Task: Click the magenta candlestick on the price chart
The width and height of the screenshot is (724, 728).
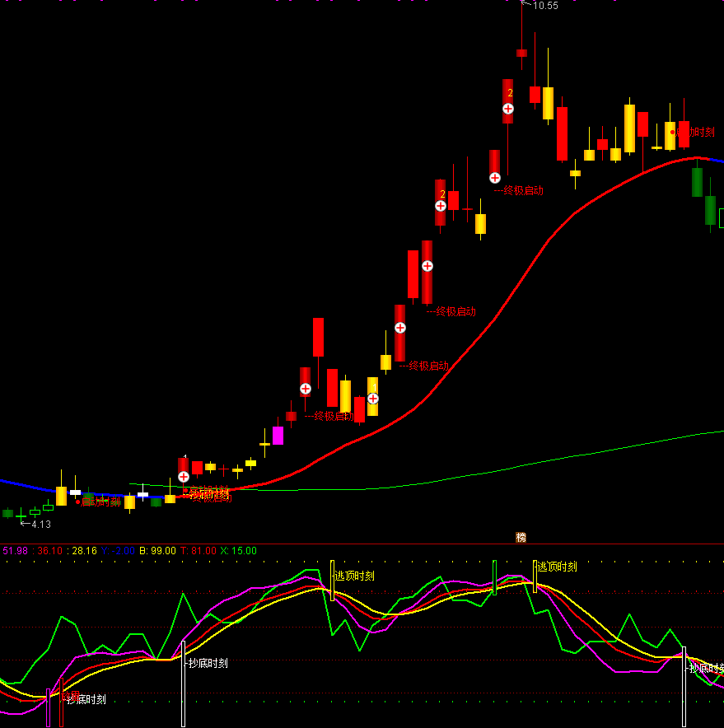Action: [278, 435]
